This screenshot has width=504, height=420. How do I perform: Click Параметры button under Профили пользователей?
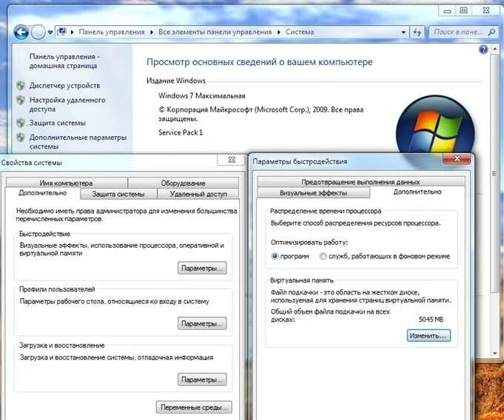click(202, 324)
